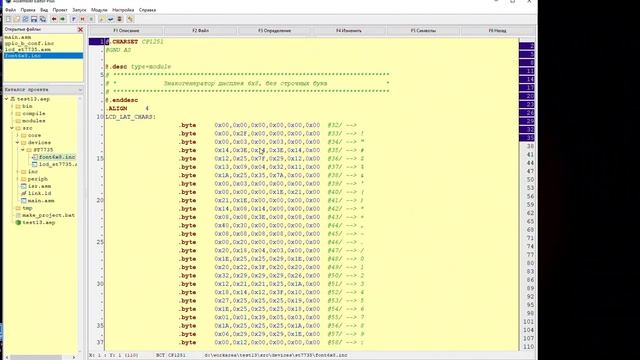
Task: Open the Вид menu
Action: [x=44, y=10]
